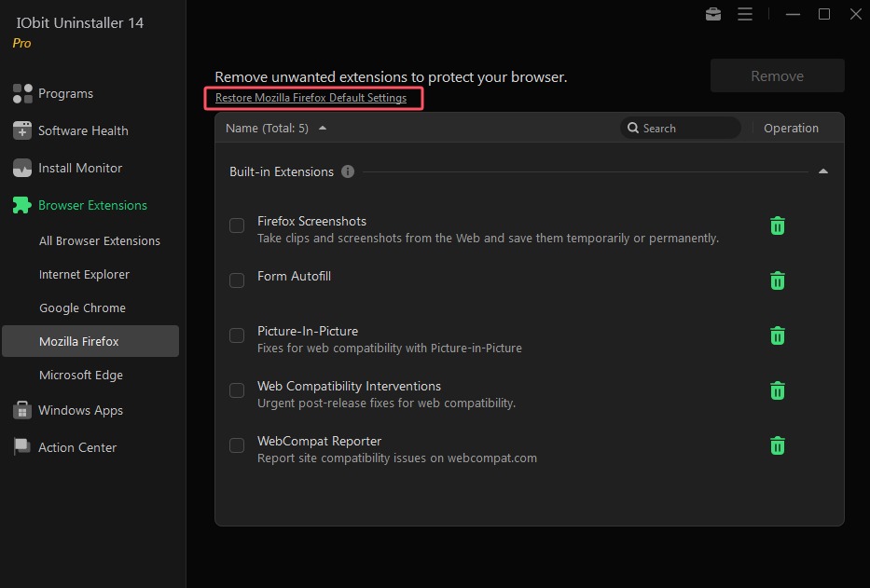Viewport: 870px width, 588px height.
Task: Click the info icon beside Built-in Extensions
Action: click(348, 171)
